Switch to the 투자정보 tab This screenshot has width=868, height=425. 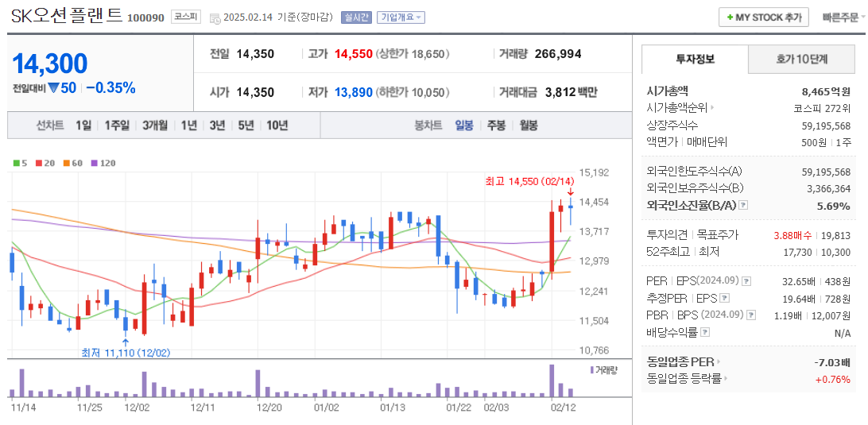pyautogui.click(x=695, y=60)
